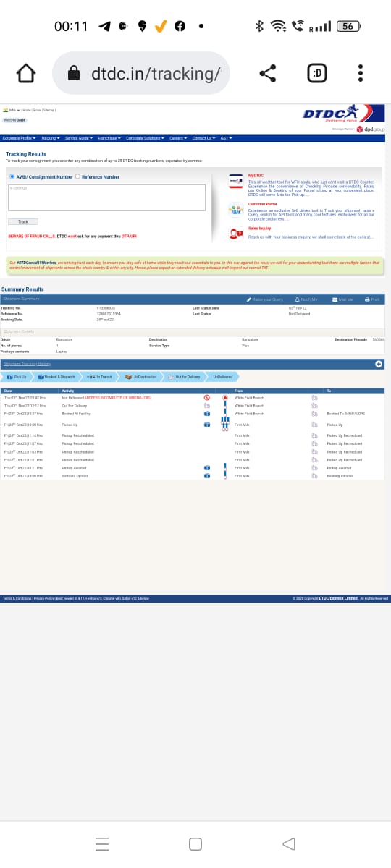Click the MyDTDC icon
The height and width of the screenshot is (868, 391).
click(236, 182)
